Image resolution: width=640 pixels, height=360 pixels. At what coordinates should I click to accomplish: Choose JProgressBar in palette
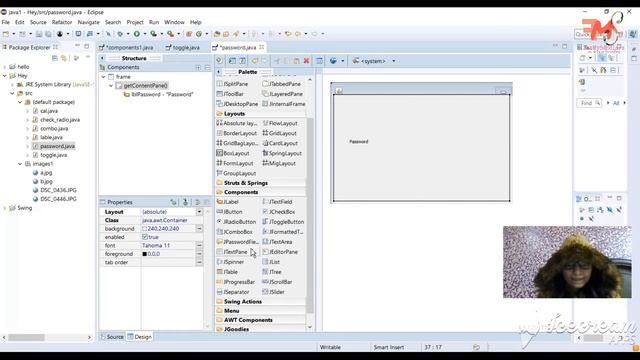coord(236,282)
